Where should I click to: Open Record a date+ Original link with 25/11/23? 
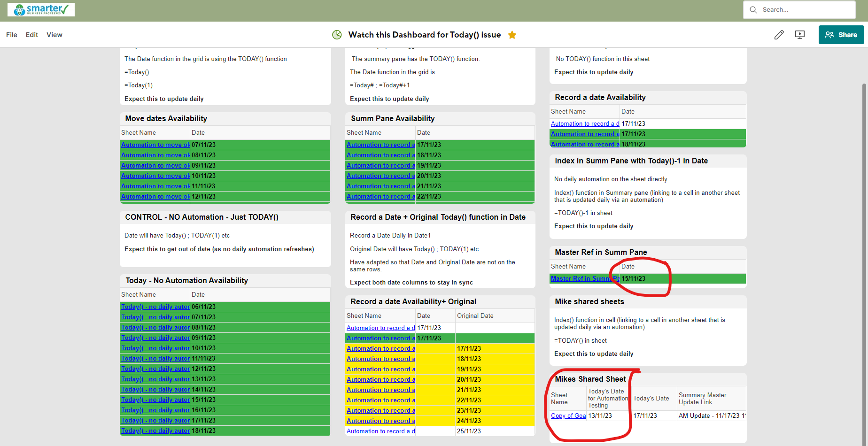pos(381,431)
